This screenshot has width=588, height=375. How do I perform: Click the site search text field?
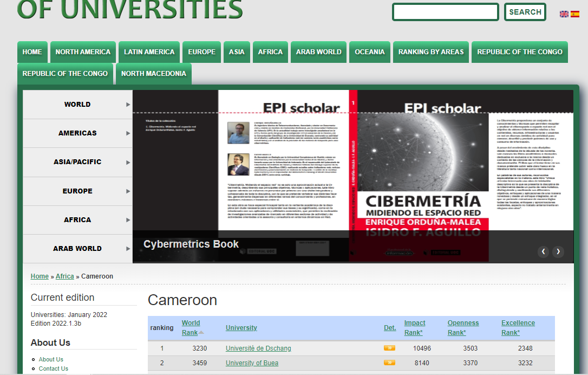point(446,12)
